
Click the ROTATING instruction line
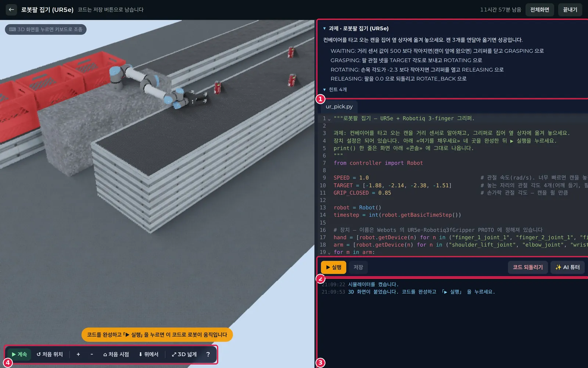pyautogui.click(x=417, y=70)
